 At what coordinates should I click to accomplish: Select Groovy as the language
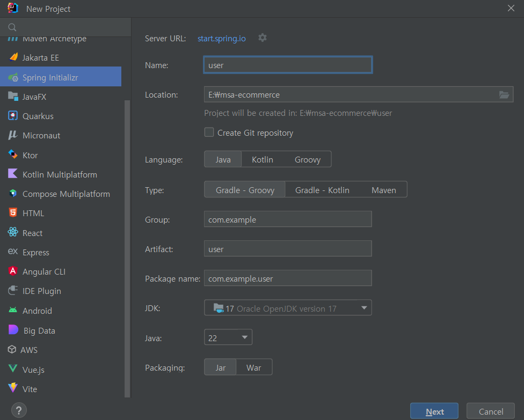[x=308, y=160]
